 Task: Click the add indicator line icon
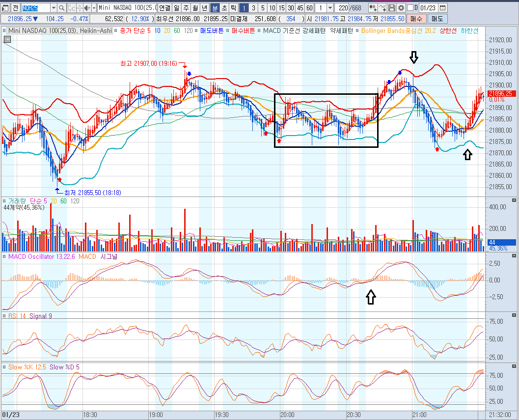click(382, 8)
